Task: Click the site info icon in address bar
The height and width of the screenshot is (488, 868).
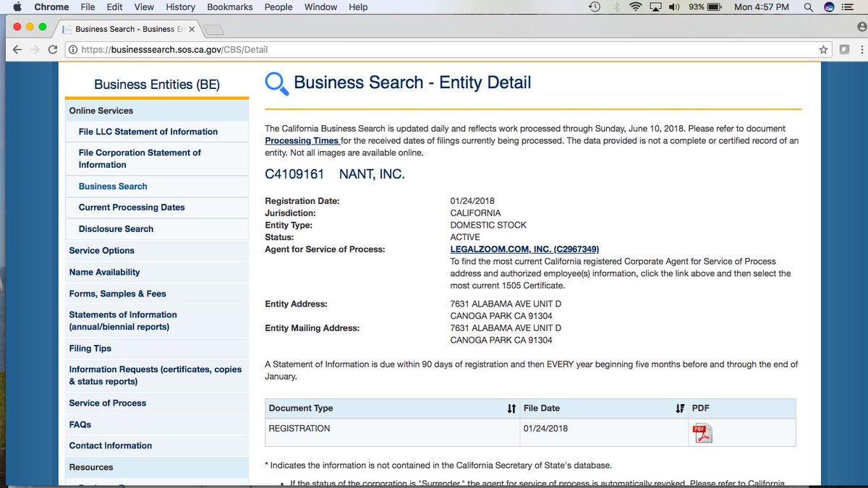Action: tap(73, 50)
